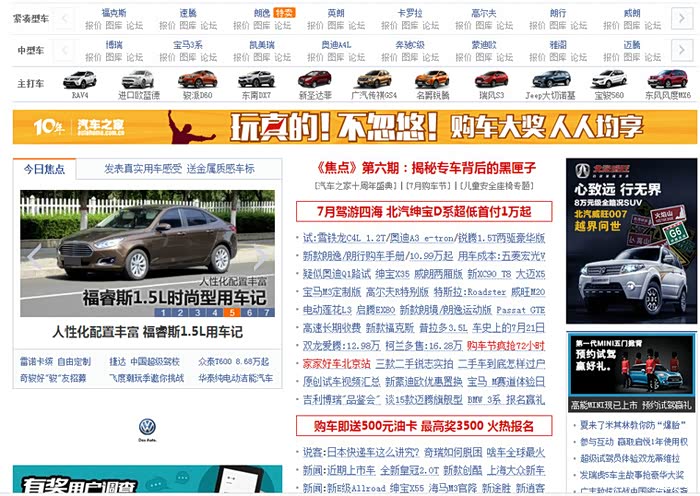
Task: Open the 凯美瑞 model link
Action: click(262, 45)
